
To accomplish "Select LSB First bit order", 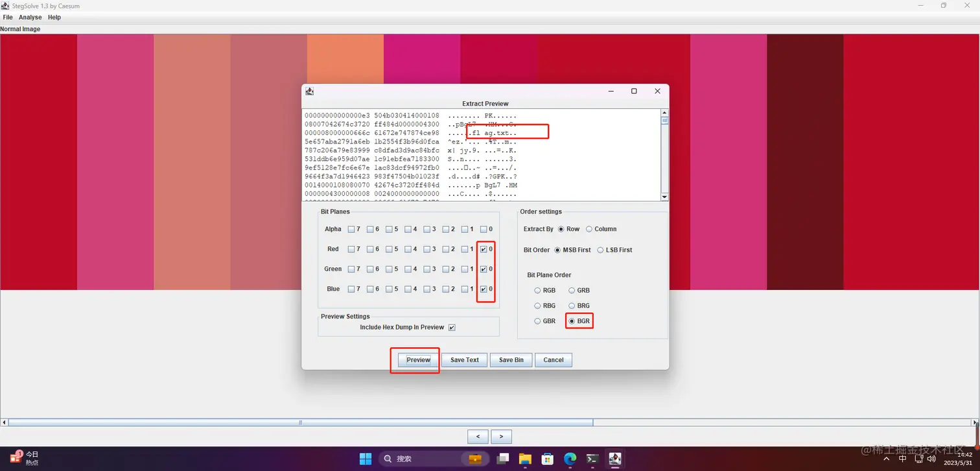I will (x=614, y=250).
